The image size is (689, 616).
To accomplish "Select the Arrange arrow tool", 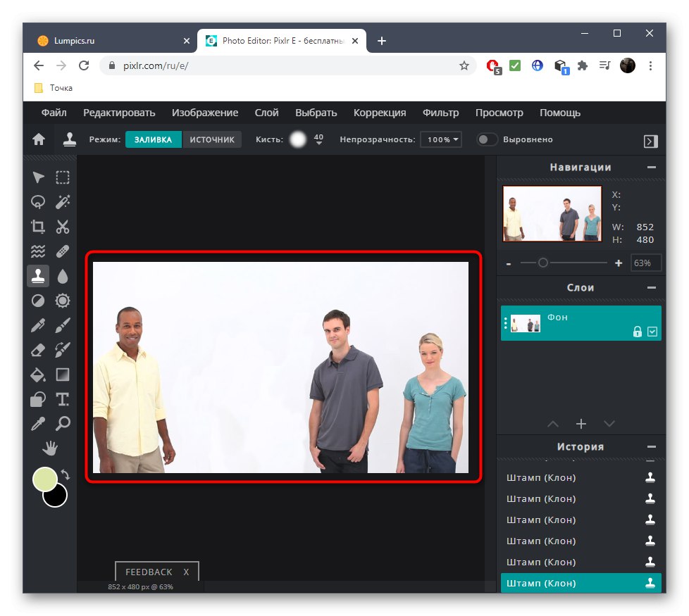I will (38, 177).
